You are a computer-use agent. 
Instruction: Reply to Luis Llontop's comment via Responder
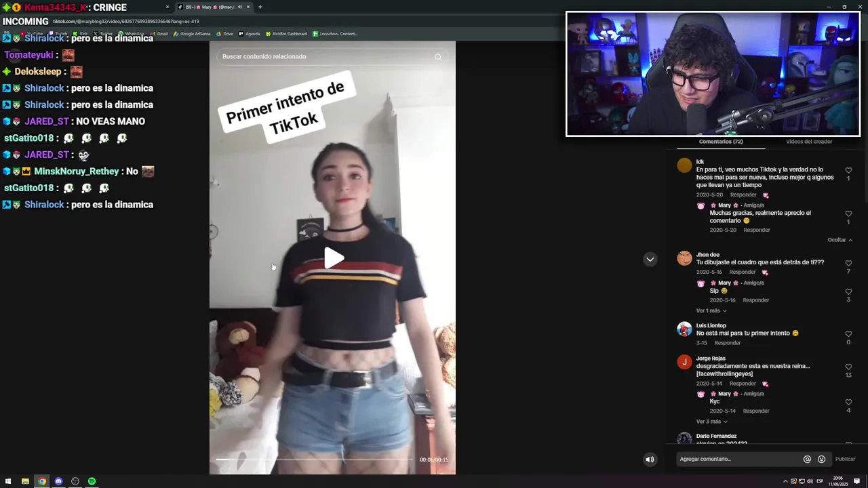tap(728, 343)
